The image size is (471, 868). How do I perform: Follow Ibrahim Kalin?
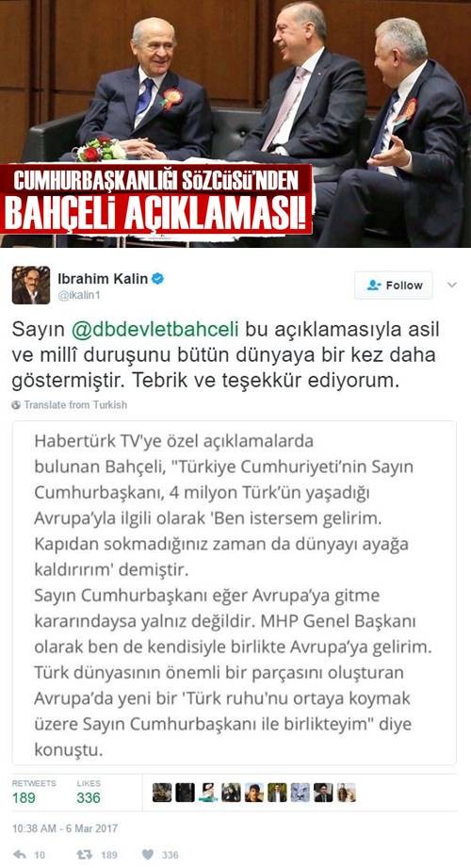(x=394, y=285)
